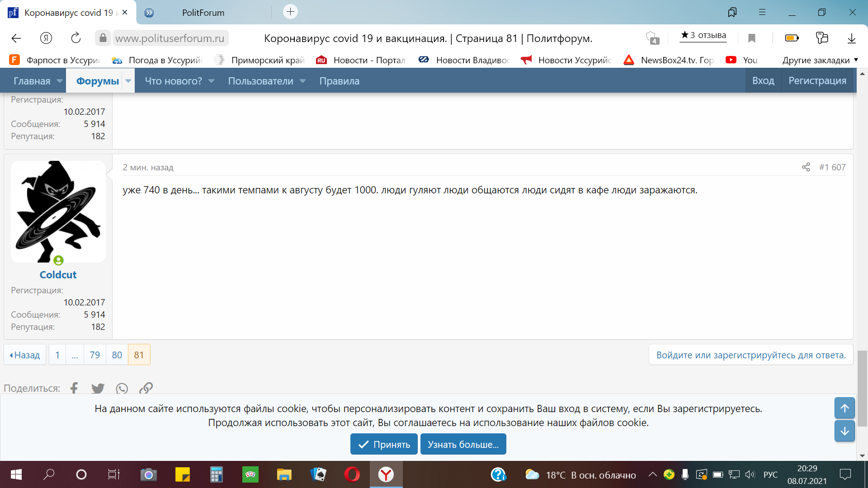Reload the page with refresh icon
The image size is (868, 488).
(75, 38)
